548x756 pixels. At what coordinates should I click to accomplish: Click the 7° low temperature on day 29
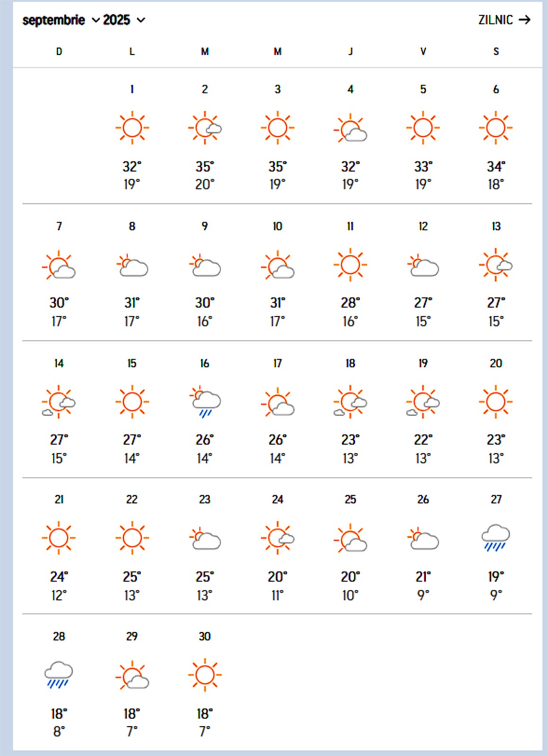point(132,731)
